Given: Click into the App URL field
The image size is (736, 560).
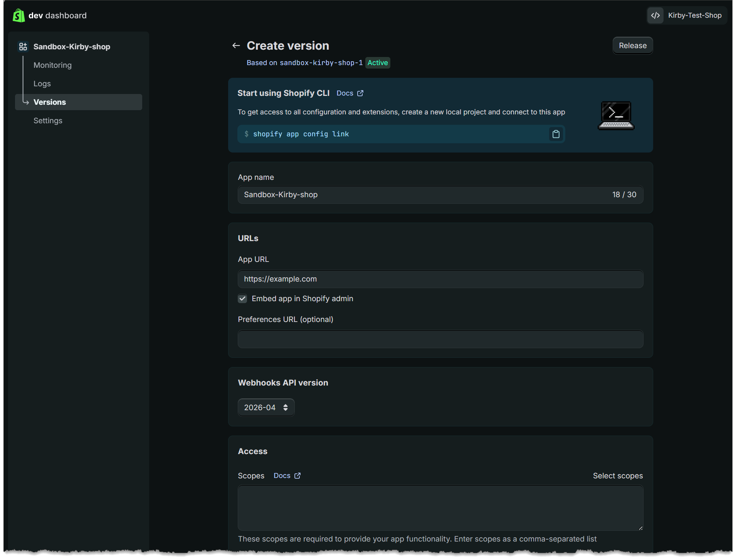Looking at the screenshot, I should [440, 279].
